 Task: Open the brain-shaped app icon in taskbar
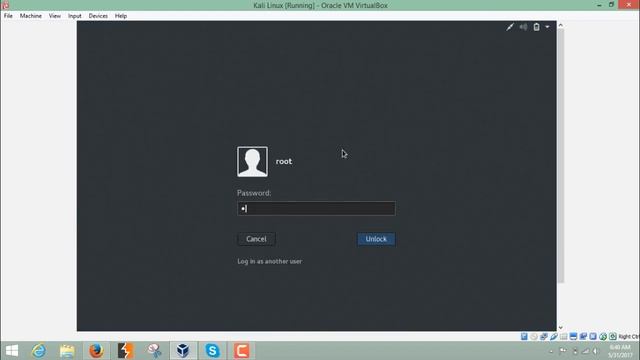[x=154, y=351]
